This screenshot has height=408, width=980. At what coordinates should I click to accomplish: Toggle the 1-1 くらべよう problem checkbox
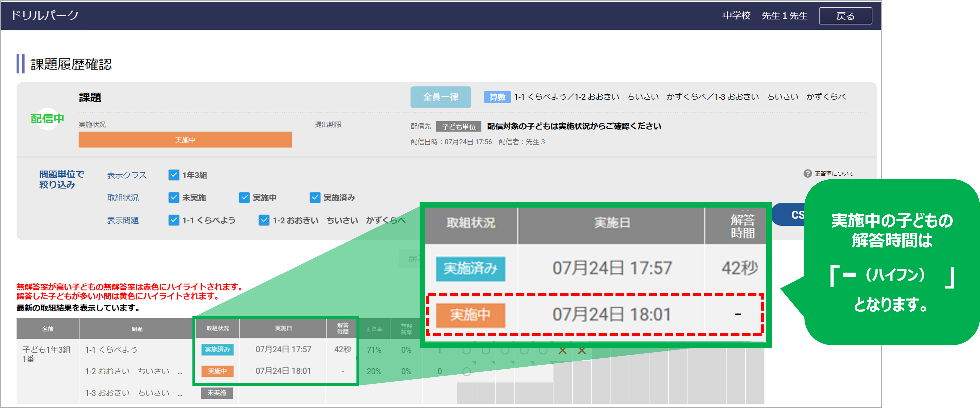173,220
